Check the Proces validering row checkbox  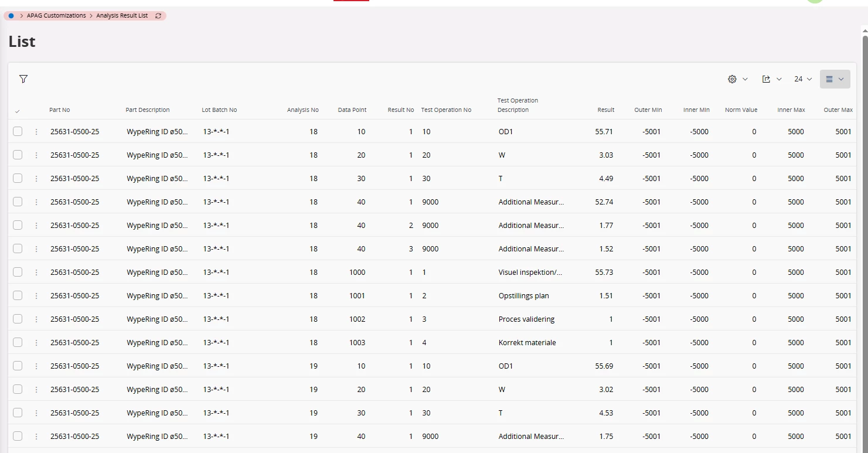point(18,319)
